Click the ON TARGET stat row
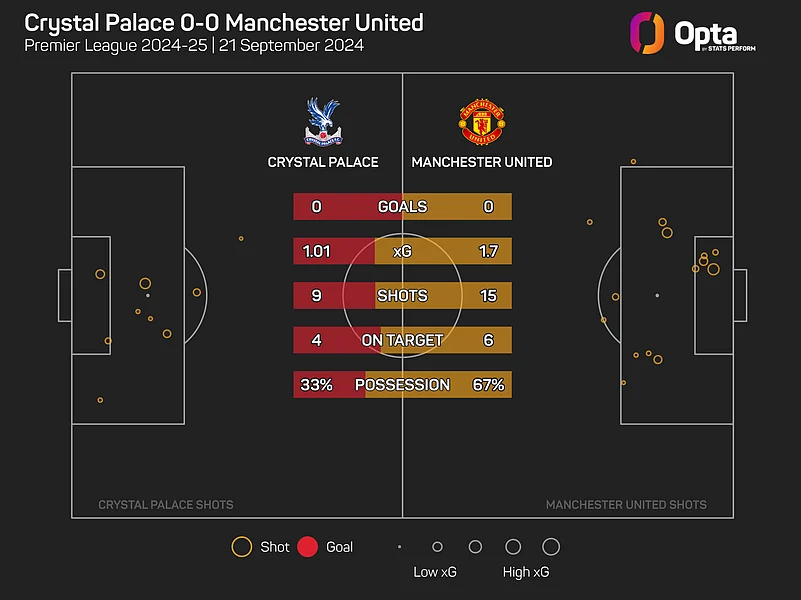 coord(402,340)
